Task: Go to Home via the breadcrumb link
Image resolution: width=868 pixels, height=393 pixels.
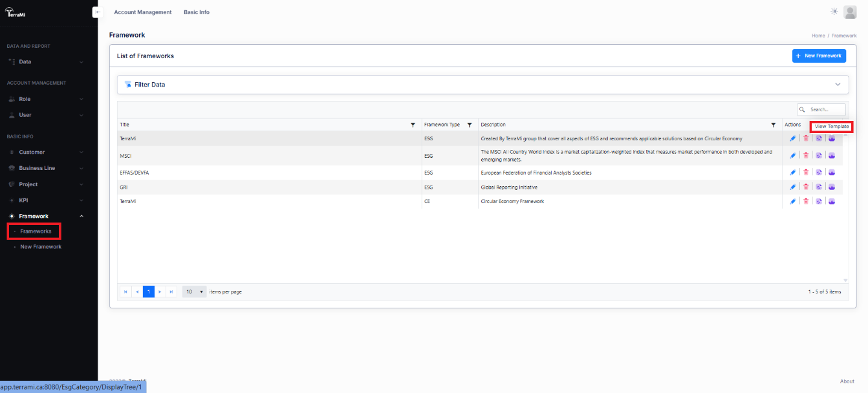Action: [x=818, y=36]
